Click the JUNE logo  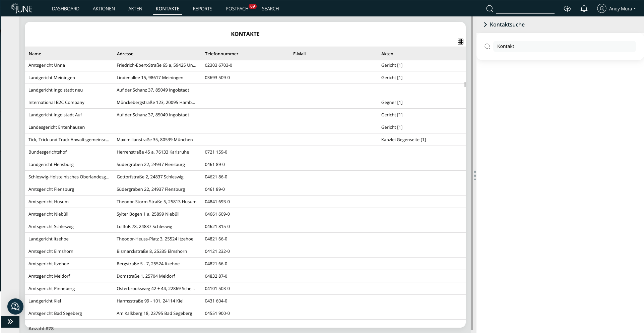coord(22,8)
